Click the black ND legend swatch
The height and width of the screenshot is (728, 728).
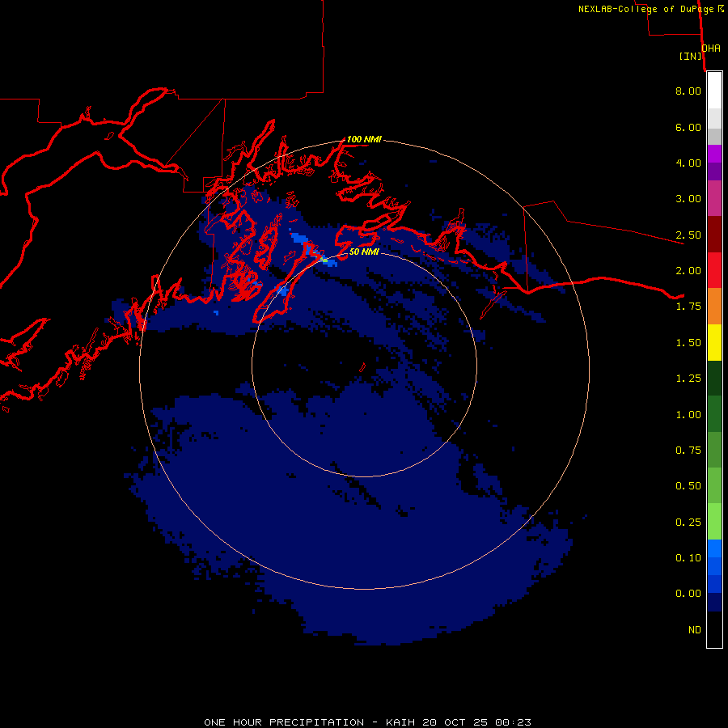714,629
